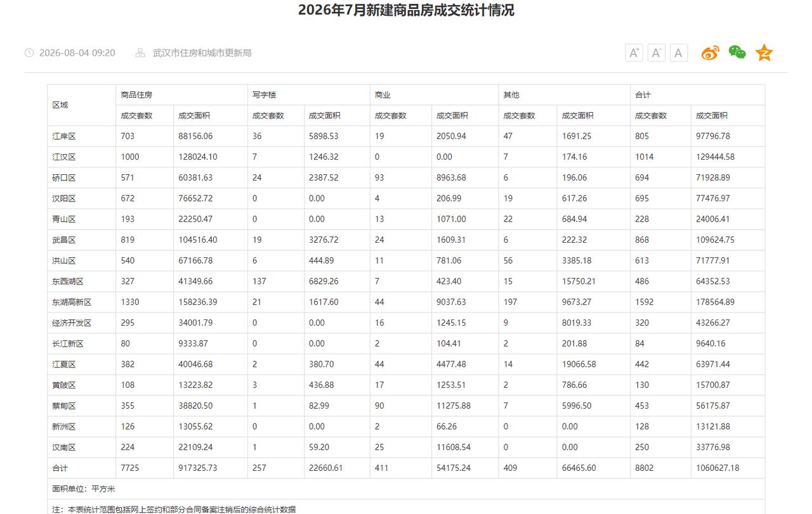Click the total area value 1060627.18
The image size is (812, 514).
click(x=717, y=468)
